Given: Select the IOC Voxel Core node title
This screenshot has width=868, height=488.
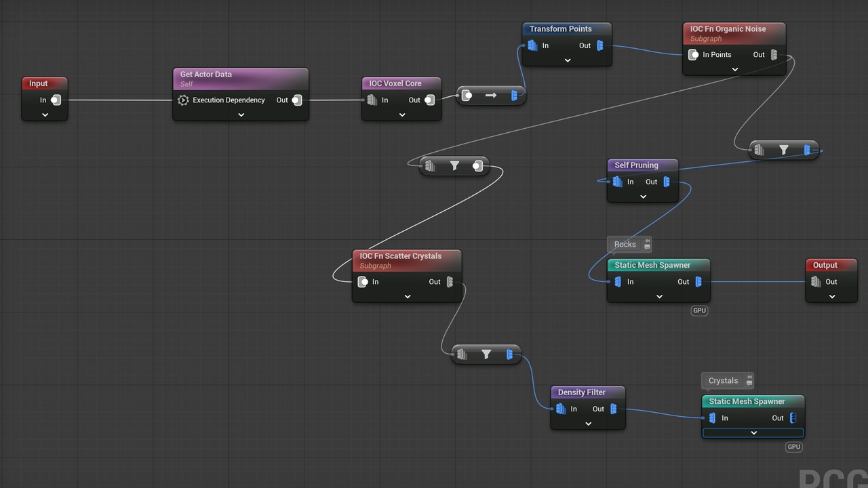Looking at the screenshot, I should (395, 84).
